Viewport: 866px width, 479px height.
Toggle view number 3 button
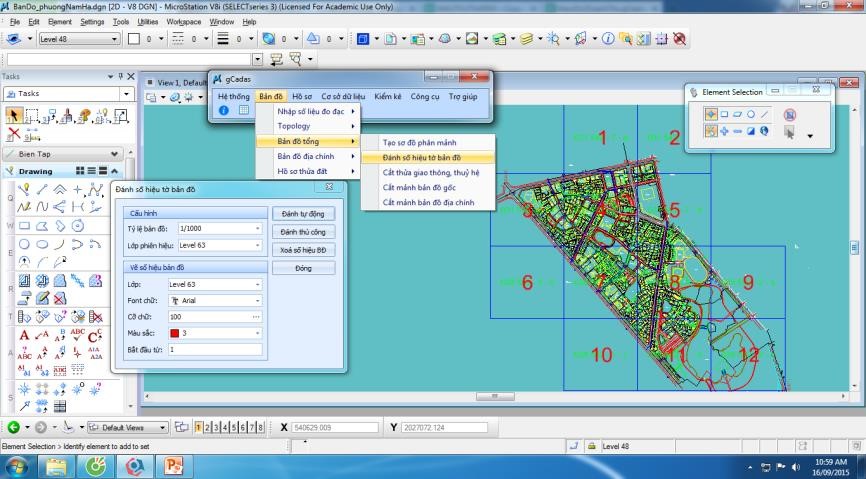click(216, 427)
